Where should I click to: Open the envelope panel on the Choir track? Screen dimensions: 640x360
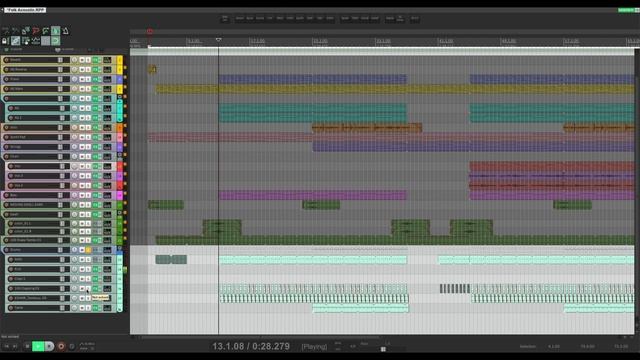[x=107, y=157]
